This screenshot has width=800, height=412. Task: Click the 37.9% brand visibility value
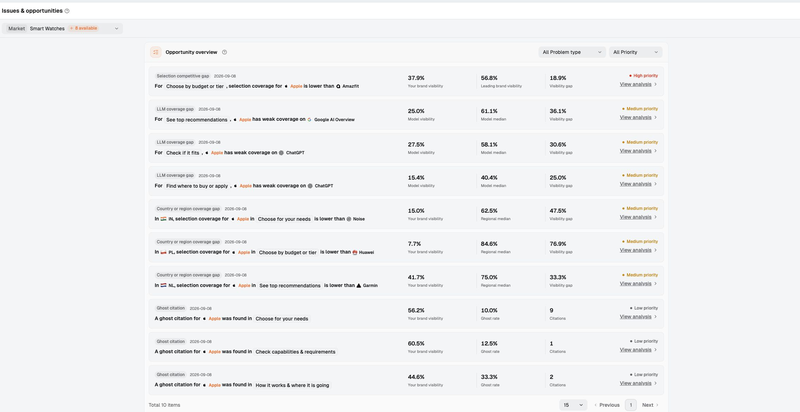[x=416, y=78]
